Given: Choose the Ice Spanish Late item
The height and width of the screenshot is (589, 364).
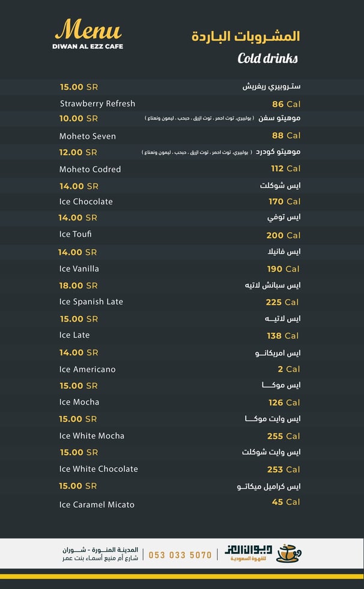Looking at the screenshot, I should pyautogui.click(x=91, y=302).
